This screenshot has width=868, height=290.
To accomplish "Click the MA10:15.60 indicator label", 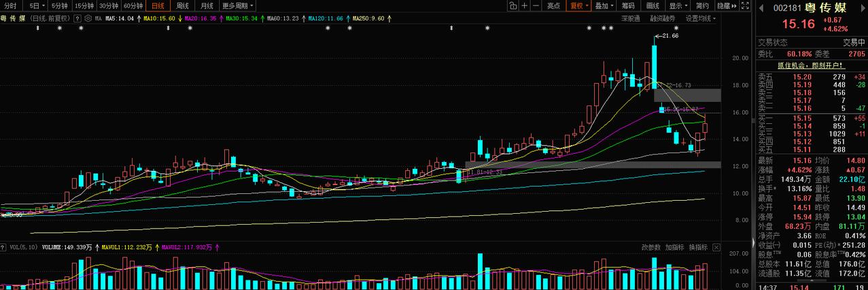I will tap(160, 18).
